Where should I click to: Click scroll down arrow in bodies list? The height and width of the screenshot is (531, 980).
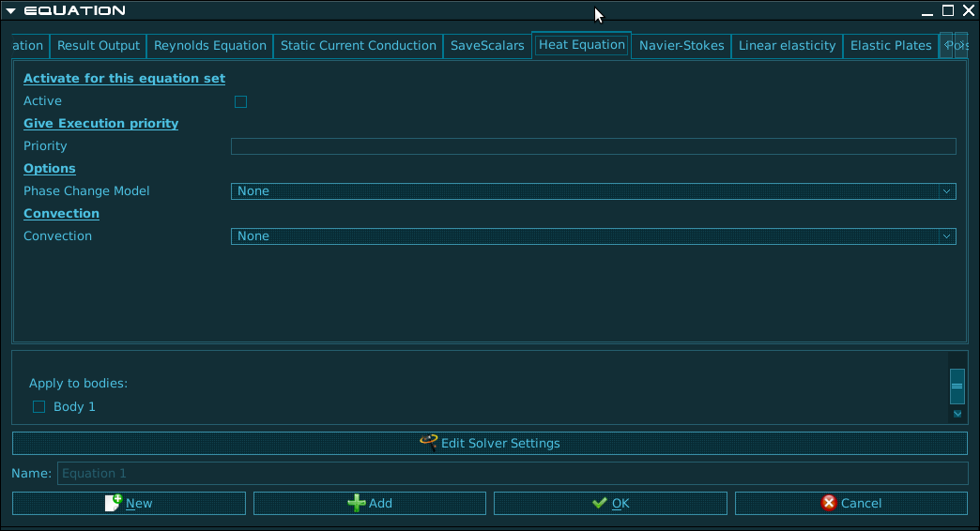(x=957, y=414)
